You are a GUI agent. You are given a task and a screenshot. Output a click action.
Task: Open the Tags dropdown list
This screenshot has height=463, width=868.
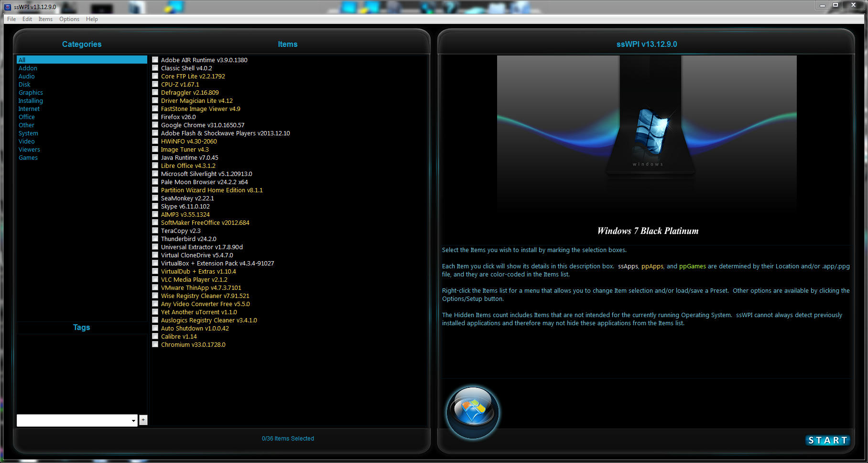tap(133, 420)
